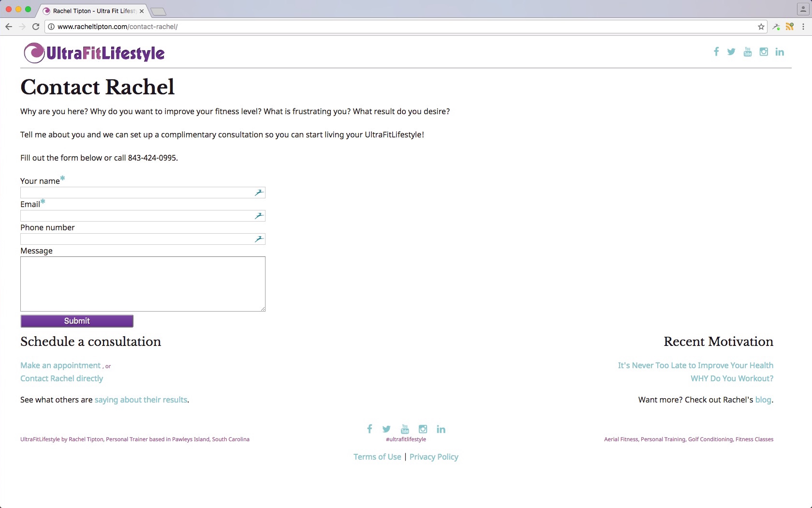This screenshot has width=812, height=508.
Task: Click into the Message text area
Action: tap(143, 284)
